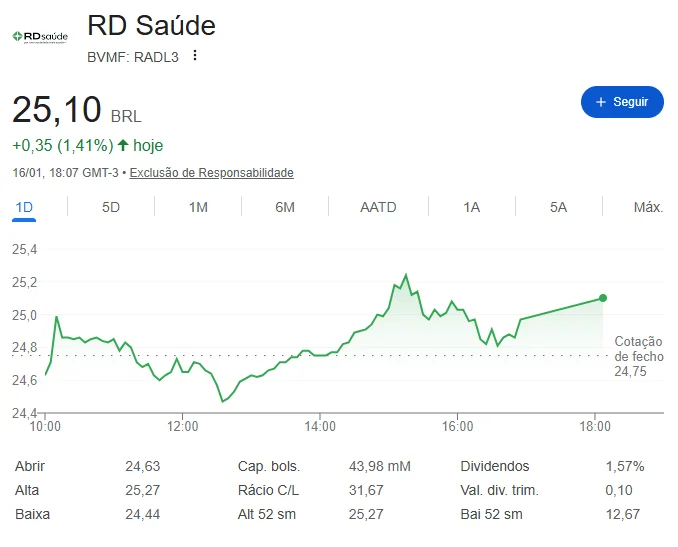Click the Alta value 25,27

143,490
